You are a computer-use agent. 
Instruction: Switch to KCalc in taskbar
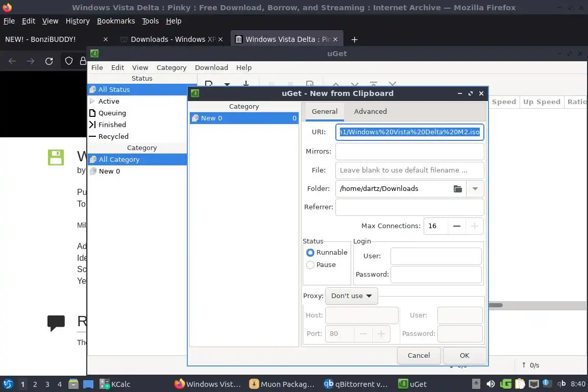(x=115, y=384)
